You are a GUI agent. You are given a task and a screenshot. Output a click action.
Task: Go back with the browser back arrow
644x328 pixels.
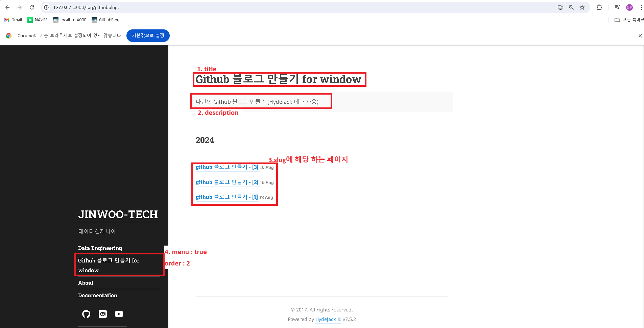coord(7,7)
